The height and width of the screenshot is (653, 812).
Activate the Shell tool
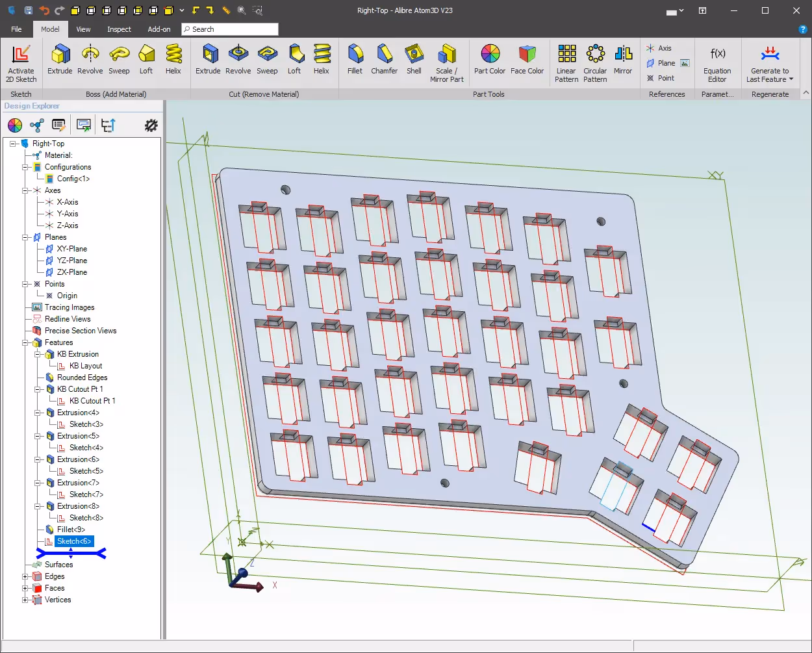(x=414, y=60)
